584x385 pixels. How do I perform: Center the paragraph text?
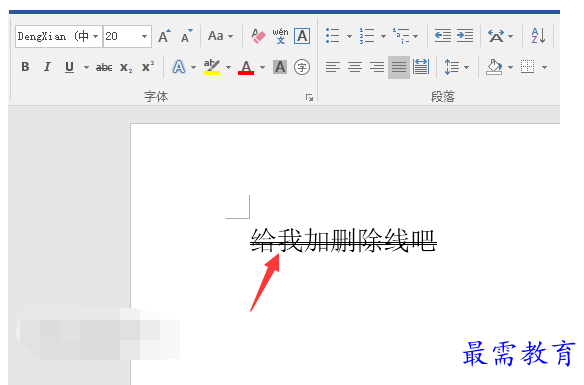(355, 67)
